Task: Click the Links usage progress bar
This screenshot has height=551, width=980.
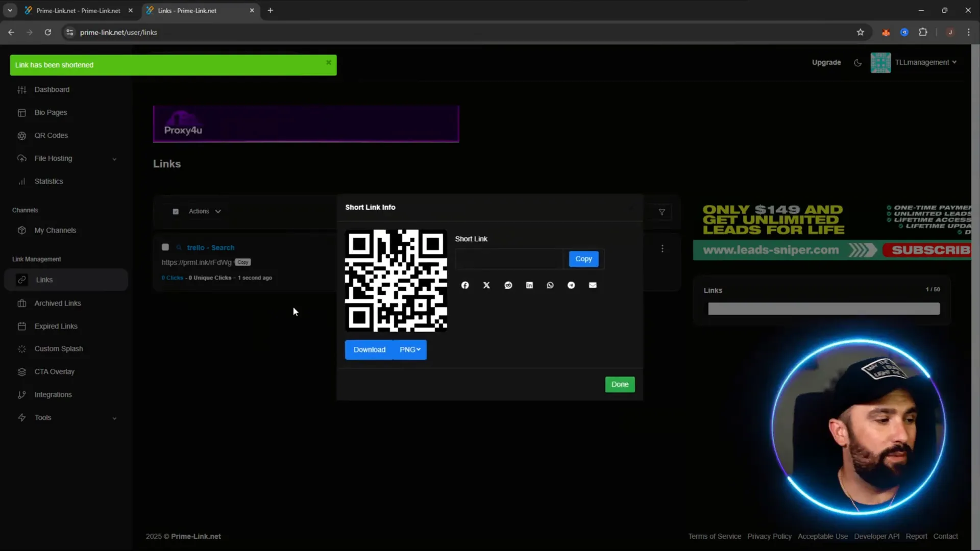Action: click(x=824, y=309)
